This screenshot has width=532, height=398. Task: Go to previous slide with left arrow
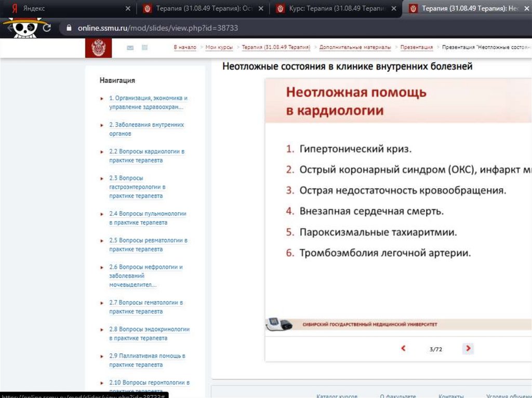coord(403,348)
